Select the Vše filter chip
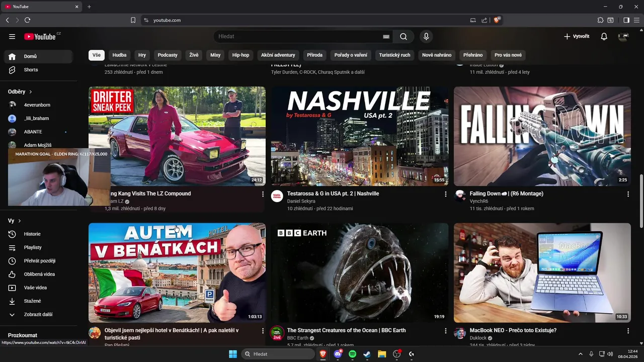Image resolution: width=644 pixels, height=362 pixels. coord(96,55)
